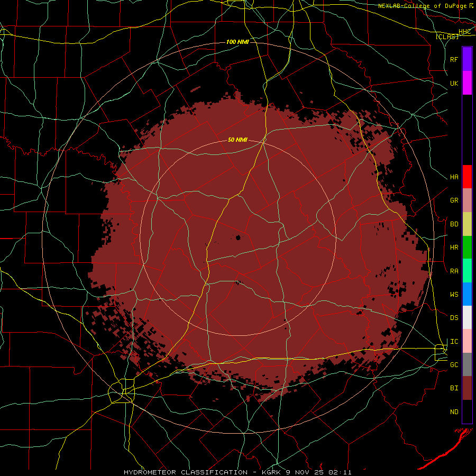
Task: Click the DS legend label
Action: 454,318
